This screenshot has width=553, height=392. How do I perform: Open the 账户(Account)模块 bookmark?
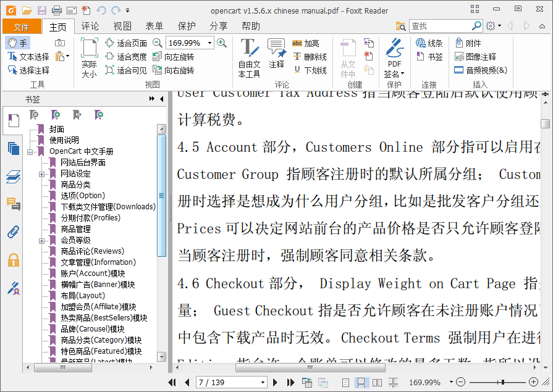coord(93,273)
